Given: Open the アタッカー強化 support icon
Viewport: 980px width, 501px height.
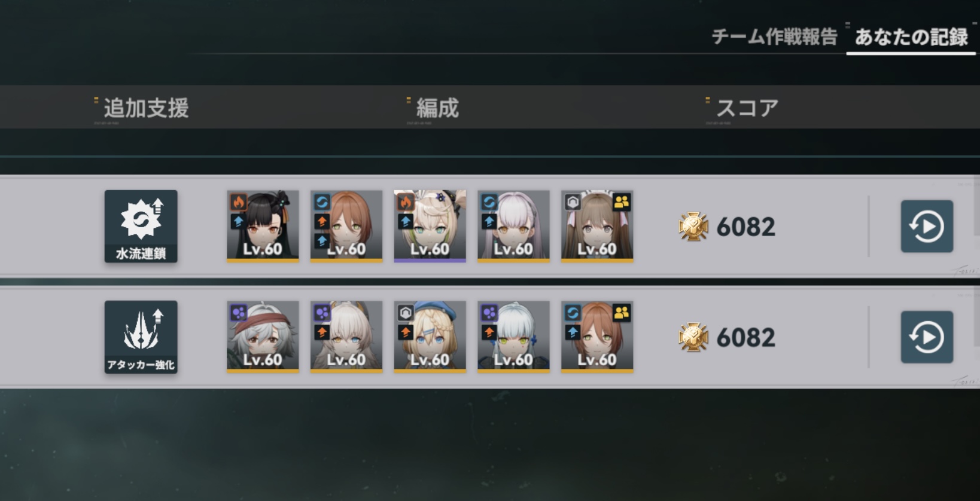Looking at the screenshot, I should pos(141,337).
